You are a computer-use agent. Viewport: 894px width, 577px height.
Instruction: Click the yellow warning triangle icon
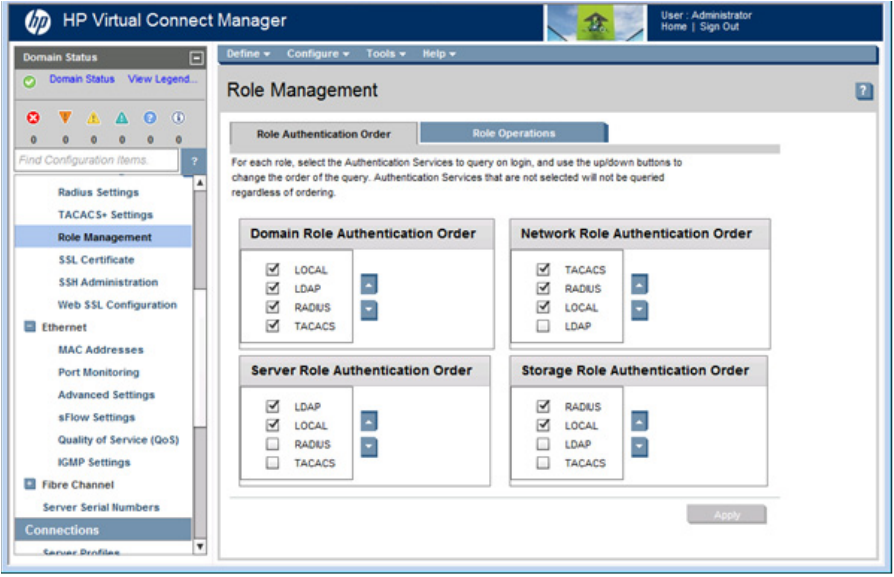coord(94,118)
